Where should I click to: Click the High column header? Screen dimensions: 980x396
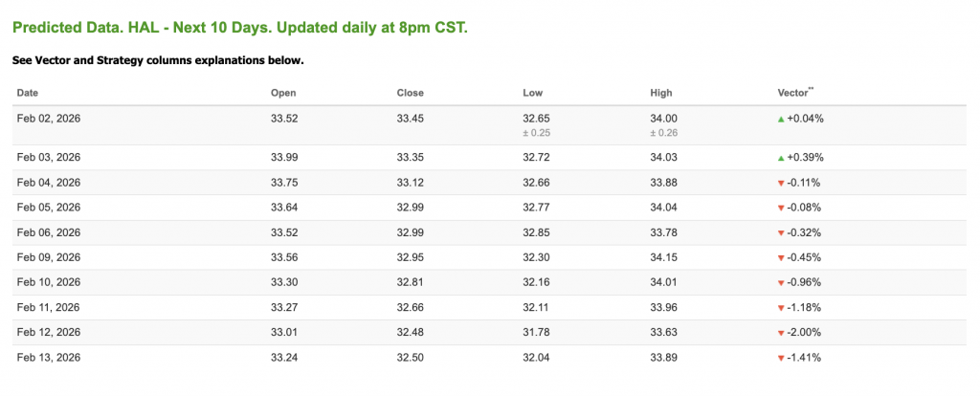pos(660,93)
